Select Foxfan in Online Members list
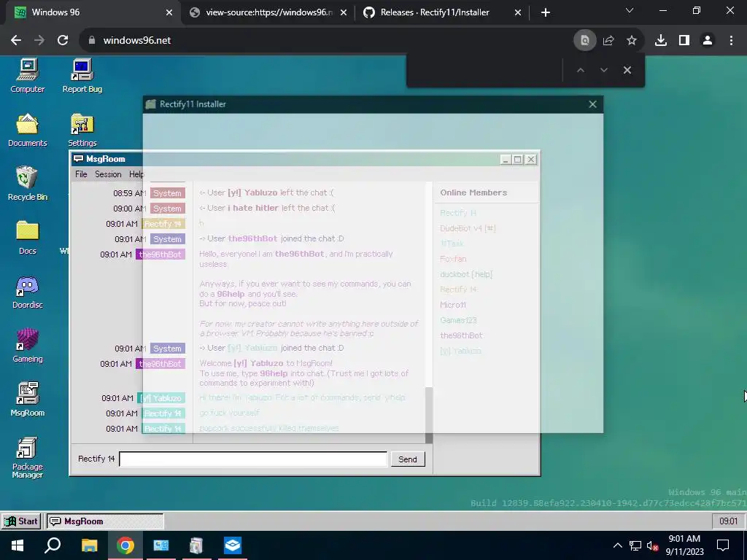 point(453,259)
